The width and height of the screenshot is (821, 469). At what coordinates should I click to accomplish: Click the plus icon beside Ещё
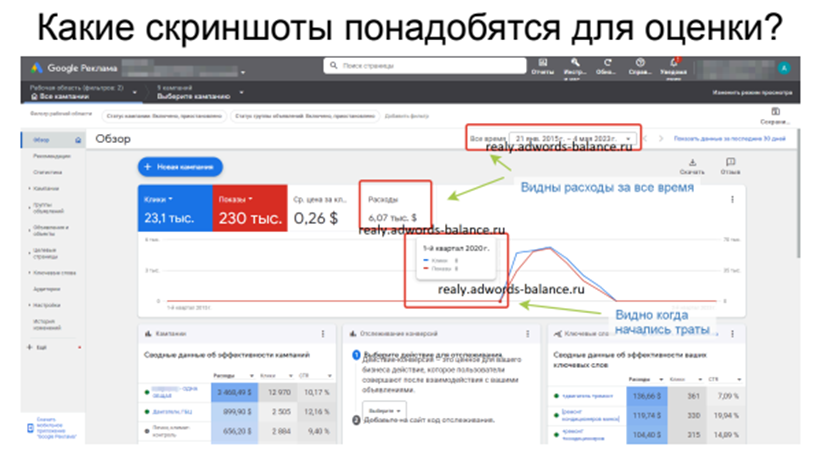click(30, 347)
